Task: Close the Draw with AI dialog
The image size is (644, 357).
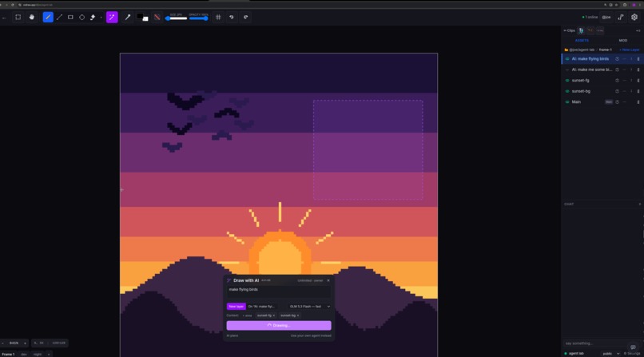Action: (x=328, y=280)
